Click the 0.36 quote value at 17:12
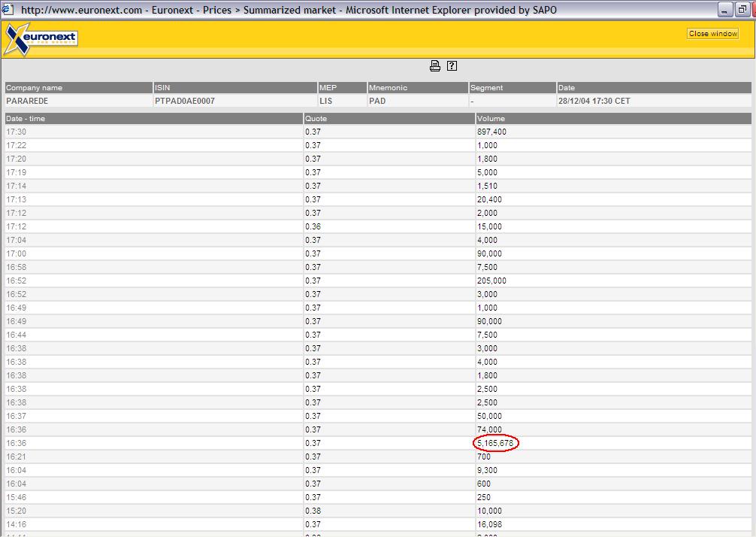Screen dimensions: 756x537 coord(313,226)
